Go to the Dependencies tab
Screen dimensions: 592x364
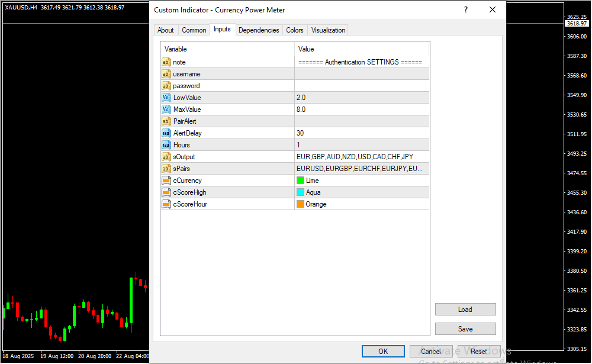pos(259,30)
